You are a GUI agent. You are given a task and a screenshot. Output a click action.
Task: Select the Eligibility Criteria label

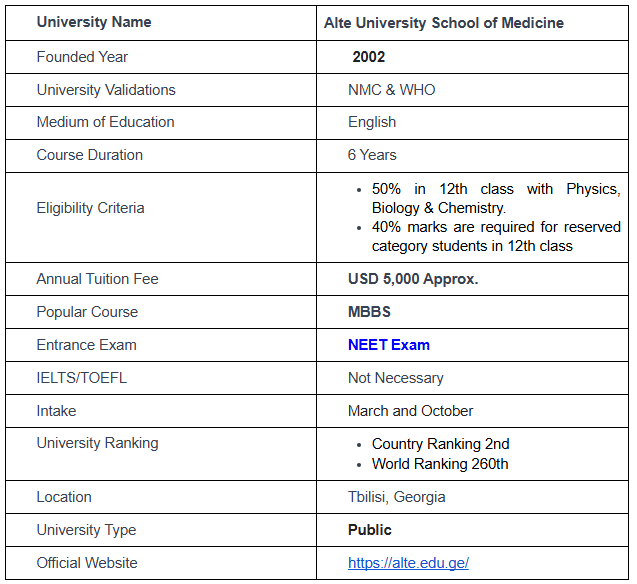90,208
